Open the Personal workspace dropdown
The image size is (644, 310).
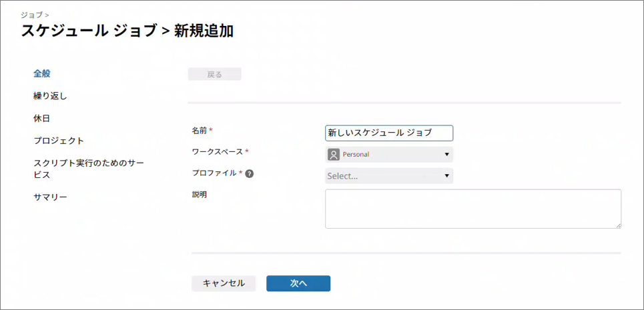click(x=388, y=155)
